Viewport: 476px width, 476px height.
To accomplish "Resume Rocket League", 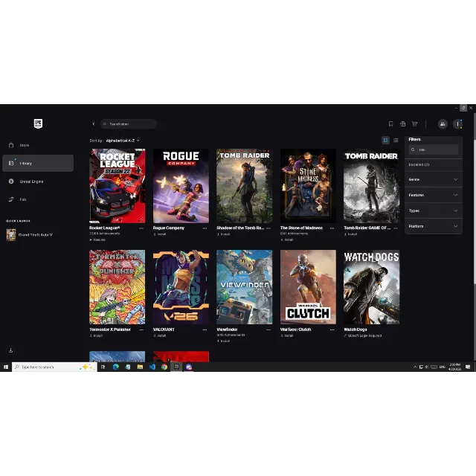I will (97, 239).
